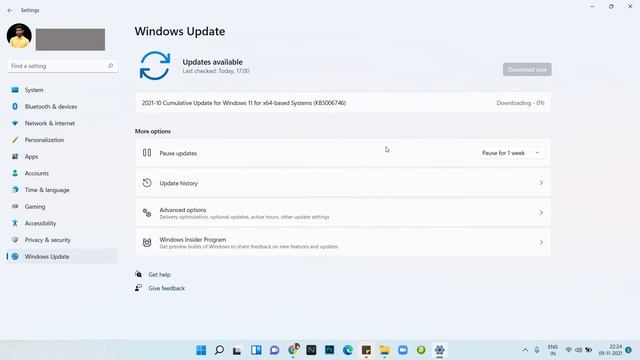Click the ENG IN language indicator
Viewport: 640px width, 360px height.
point(553,350)
